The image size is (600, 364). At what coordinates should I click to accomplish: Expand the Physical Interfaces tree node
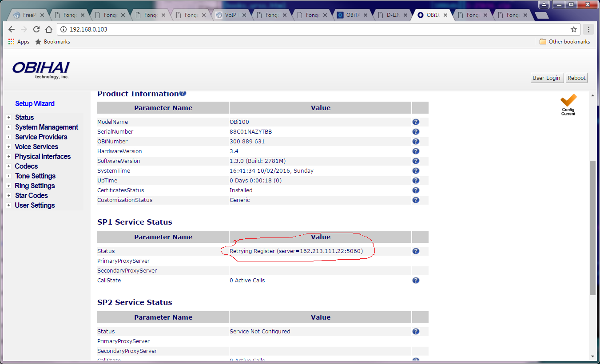pos(8,157)
